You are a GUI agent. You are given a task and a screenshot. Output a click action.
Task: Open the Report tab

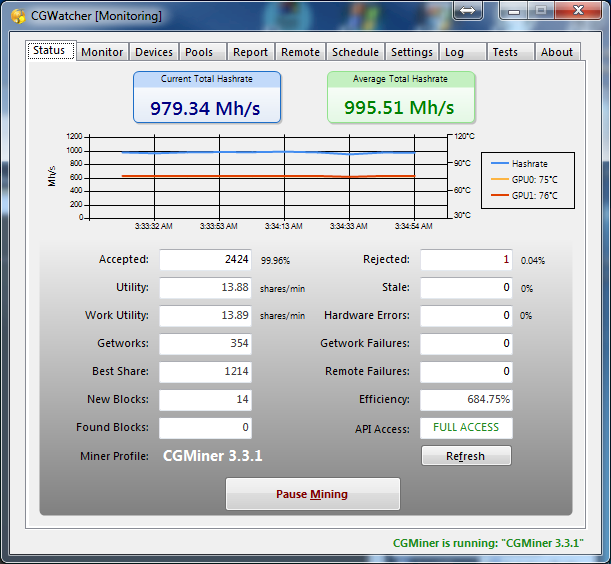coord(251,52)
